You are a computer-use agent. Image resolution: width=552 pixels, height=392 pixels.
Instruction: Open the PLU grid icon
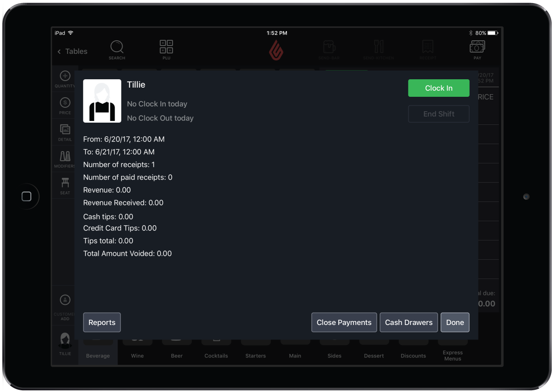(166, 47)
